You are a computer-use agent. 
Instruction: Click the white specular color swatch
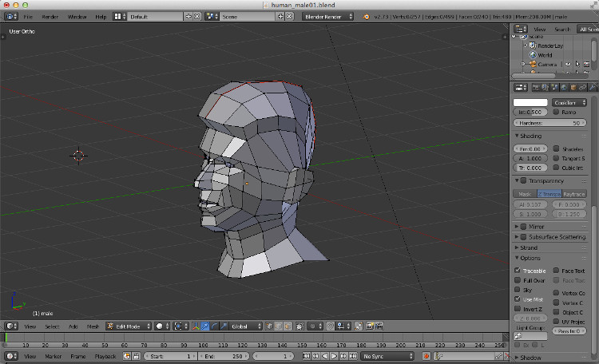530,102
